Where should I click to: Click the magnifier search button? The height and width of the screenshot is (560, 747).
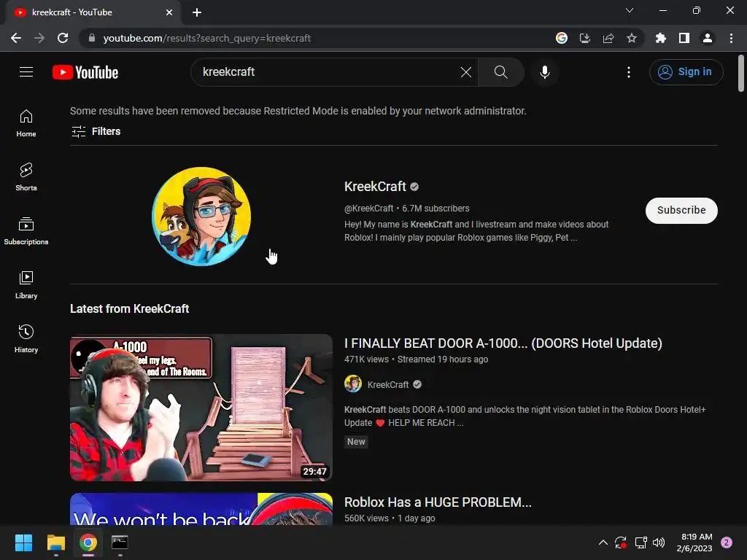pos(500,72)
